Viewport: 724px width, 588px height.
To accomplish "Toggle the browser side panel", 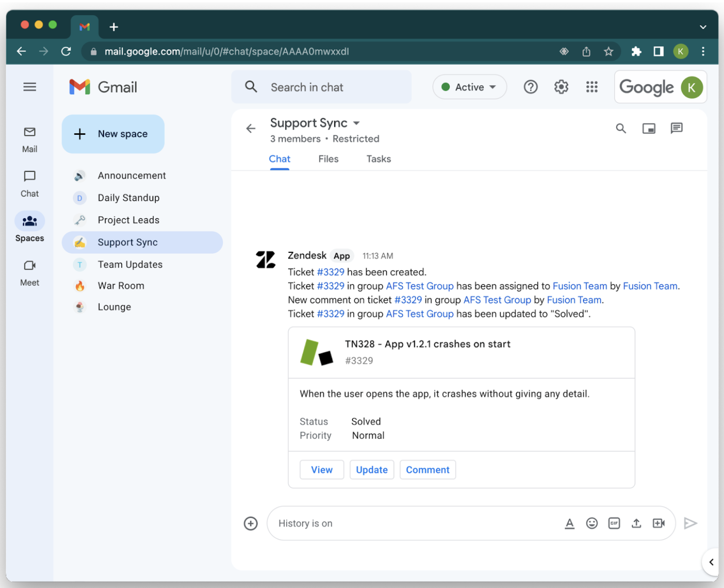I will (x=659, y=51).
